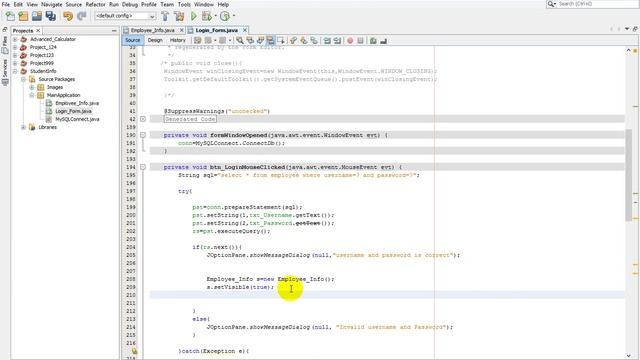
Task: Click the Save All toolbar icon
Action: tap(51, 16)
